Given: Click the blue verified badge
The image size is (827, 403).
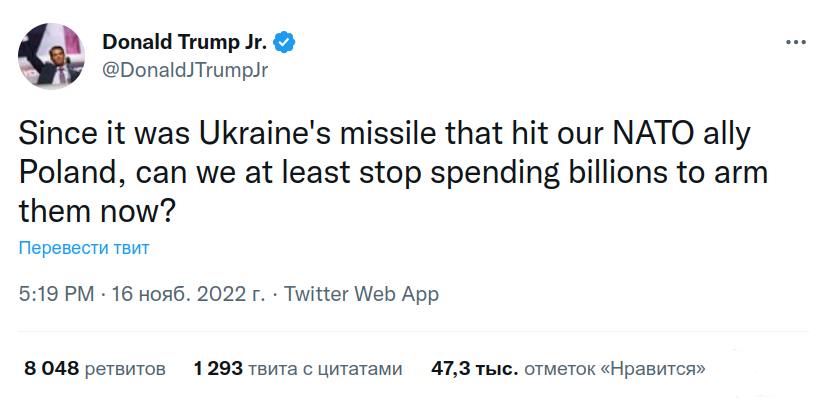Looking at the screenshot, I should [285, 42].
